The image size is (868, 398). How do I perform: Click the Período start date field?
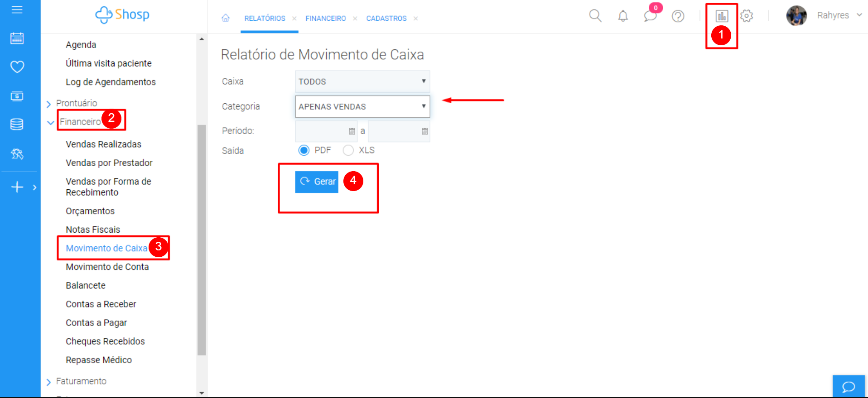(x=326, y=131)
